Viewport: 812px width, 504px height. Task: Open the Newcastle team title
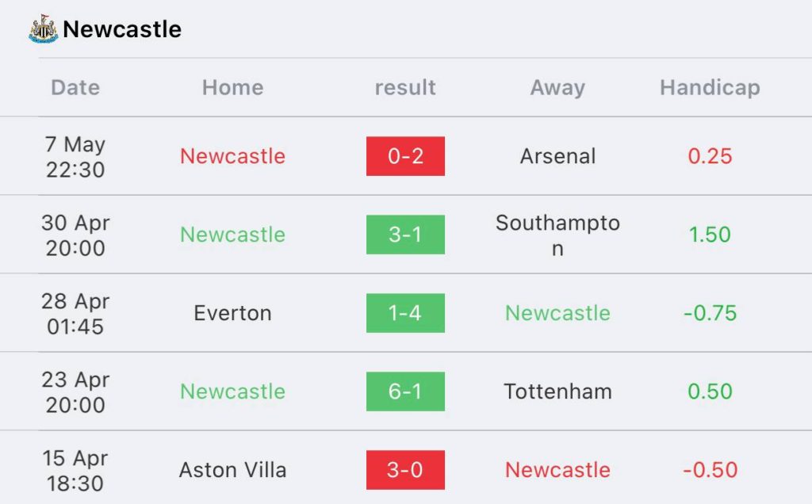[x=122, y=29]
